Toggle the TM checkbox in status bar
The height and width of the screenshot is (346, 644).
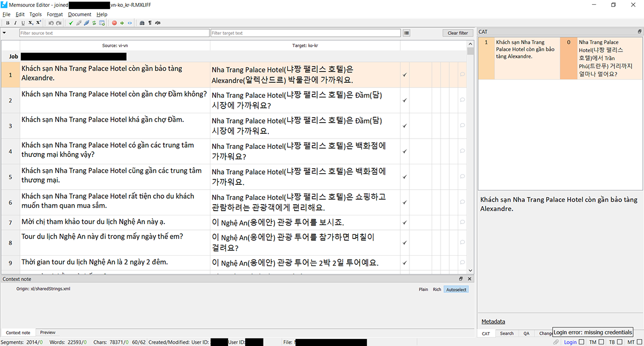(x=601, y=342)
